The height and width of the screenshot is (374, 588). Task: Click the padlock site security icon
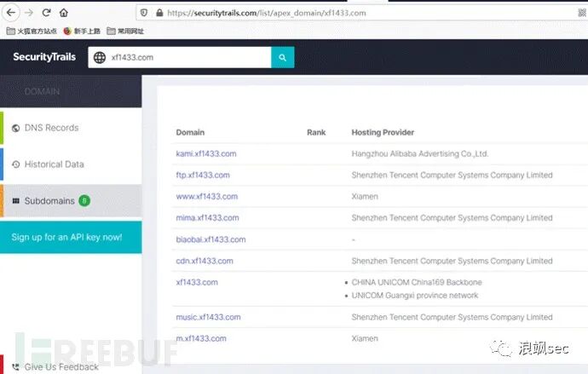click(159, 13)
